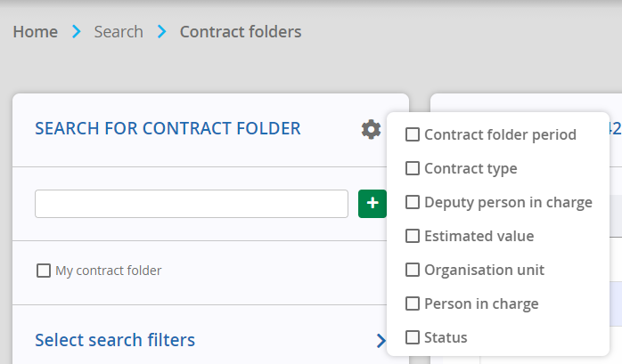Click breadcrumb arrow after Home
Viewport: 622px width, 364px height.
coord(77,32)
